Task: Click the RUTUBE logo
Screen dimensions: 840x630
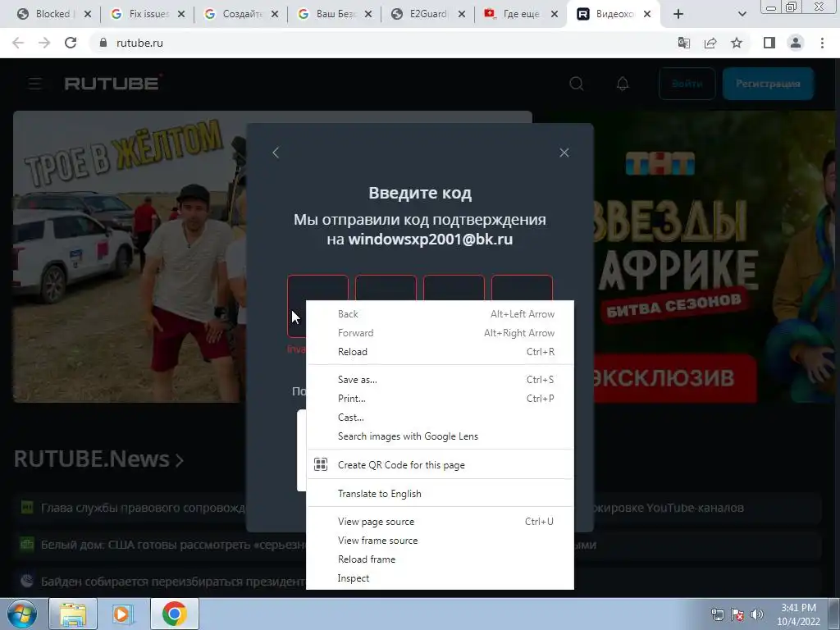Action: pyautogui.click(x=113, y=83)
